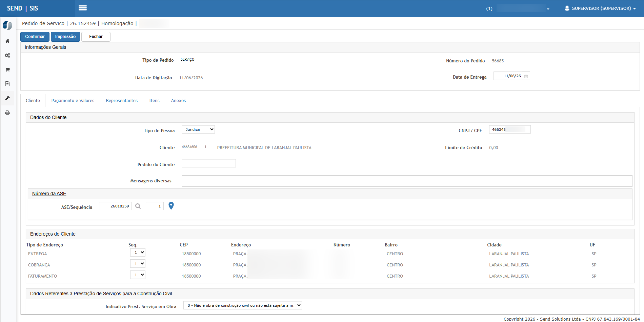Open the document icon in sidebar
This screenshot has height=322, width=644.
pos(7,84)
